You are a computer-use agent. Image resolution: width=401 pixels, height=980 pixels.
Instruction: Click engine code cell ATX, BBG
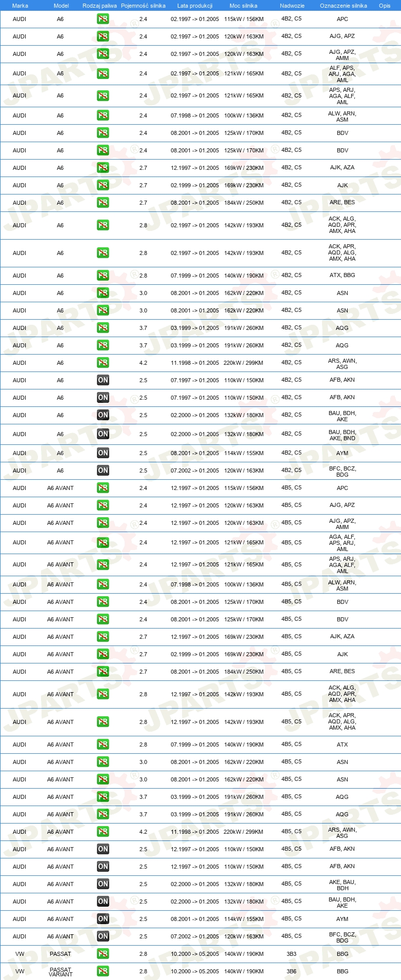tap(343, 276)
